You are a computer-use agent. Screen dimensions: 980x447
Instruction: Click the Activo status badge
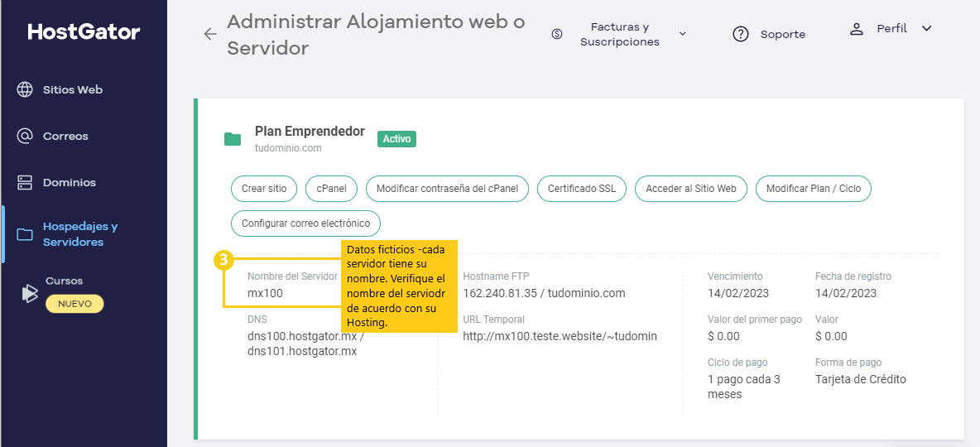pos(396,139)
